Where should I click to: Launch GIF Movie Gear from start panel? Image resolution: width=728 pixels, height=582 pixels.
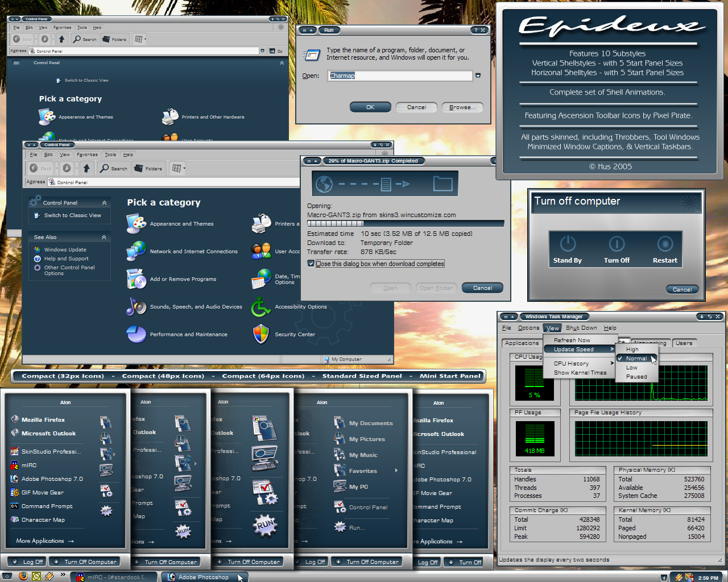[x=37, y=492]
